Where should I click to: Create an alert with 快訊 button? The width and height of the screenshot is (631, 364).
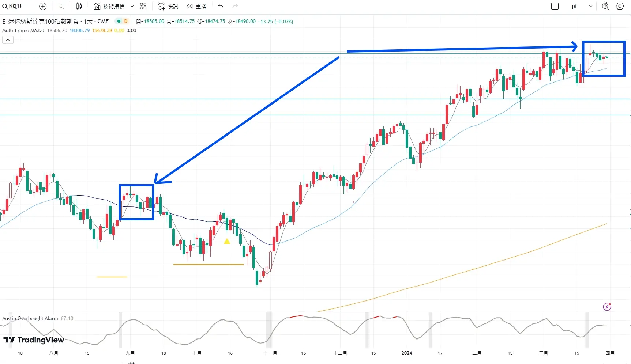point(168,6)
